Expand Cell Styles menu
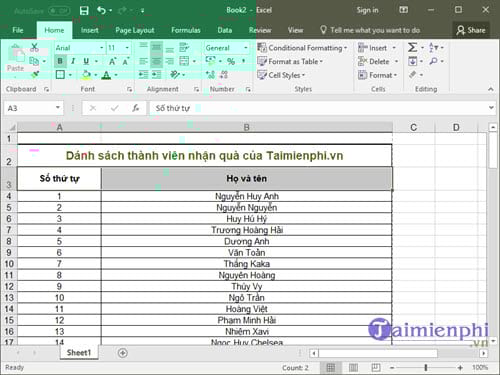 [x=281, y=75]
